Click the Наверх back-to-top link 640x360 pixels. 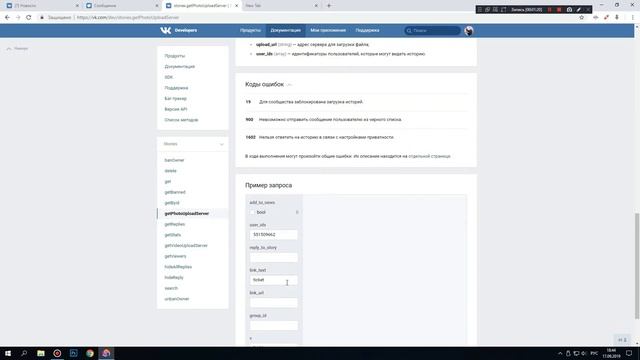click(x=17, y=49)
